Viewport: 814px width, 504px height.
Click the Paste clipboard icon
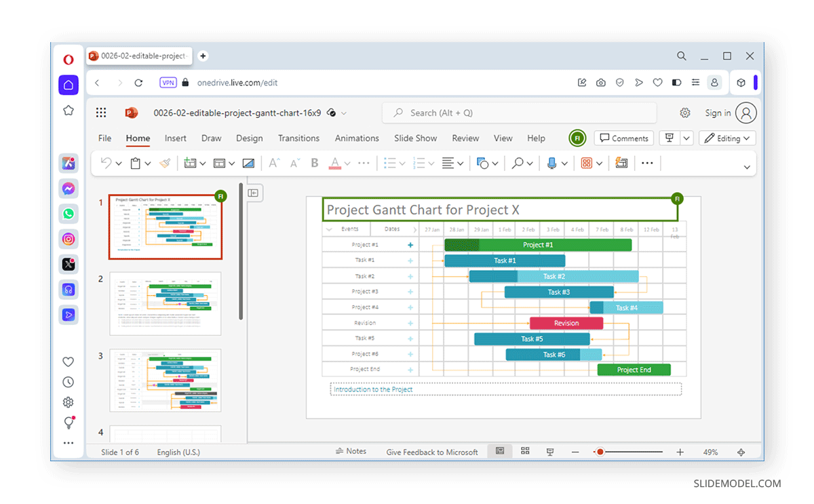[x=135, y=163]
